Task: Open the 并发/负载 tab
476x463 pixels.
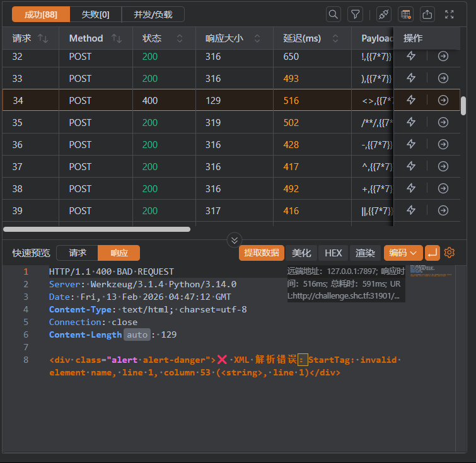Action: pyautogui.click(x=153, y=14)
